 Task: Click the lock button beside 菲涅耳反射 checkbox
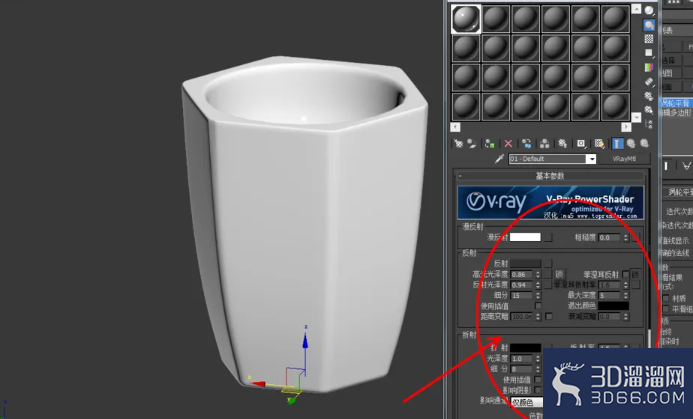(635, 274)
